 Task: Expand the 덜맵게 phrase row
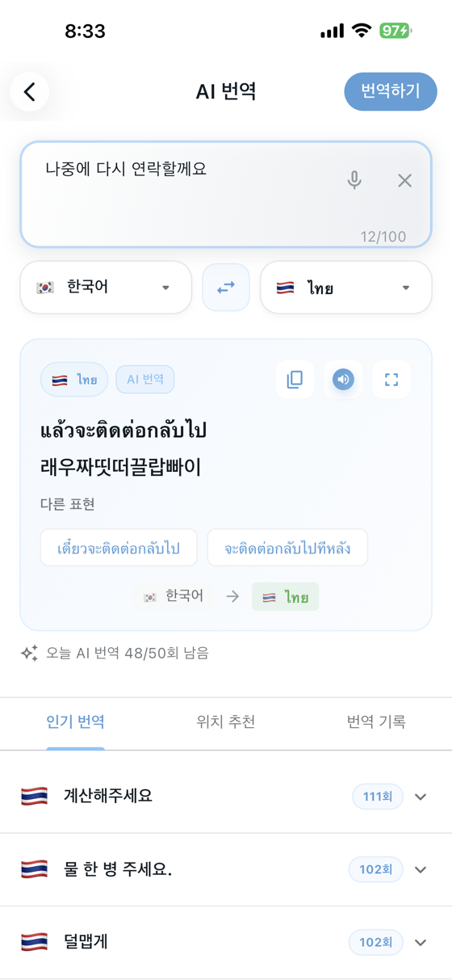coord(421,942)
